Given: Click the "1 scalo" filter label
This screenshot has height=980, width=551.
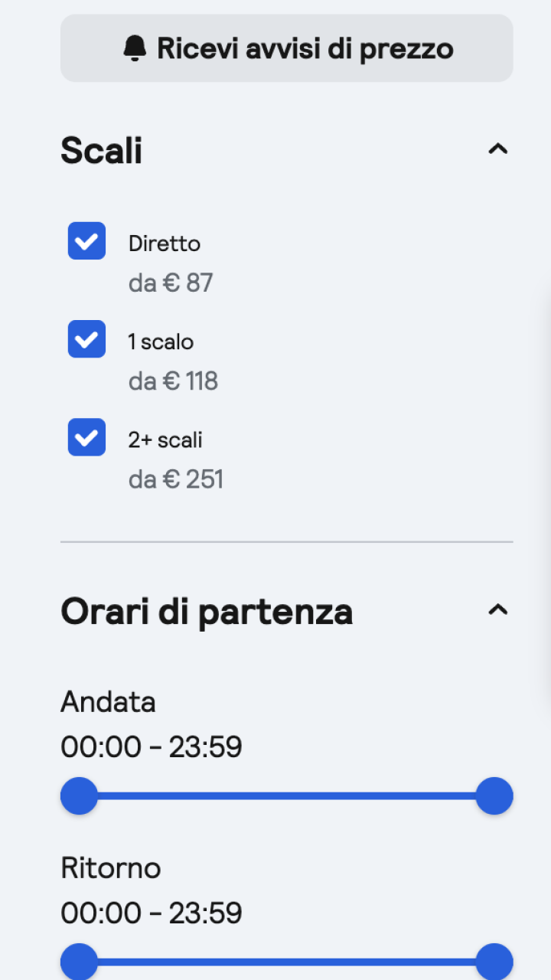Looking at the screenshot, I should pos(161,341).
